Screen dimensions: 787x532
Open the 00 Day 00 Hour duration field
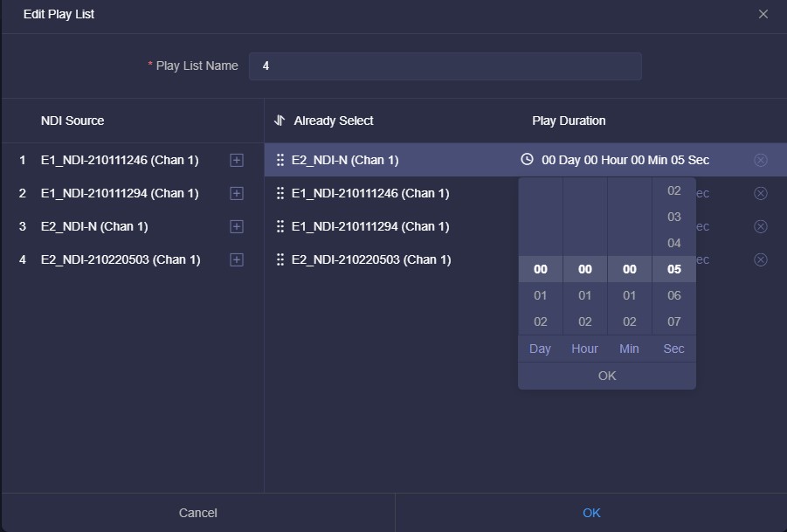625,160
